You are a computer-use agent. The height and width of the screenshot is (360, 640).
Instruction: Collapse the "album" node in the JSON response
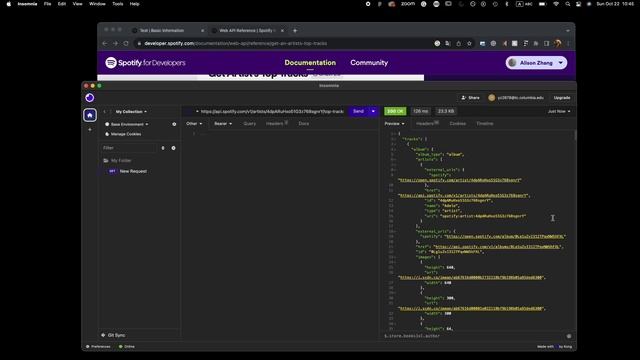pyautogui.click(x=396, y=149)
